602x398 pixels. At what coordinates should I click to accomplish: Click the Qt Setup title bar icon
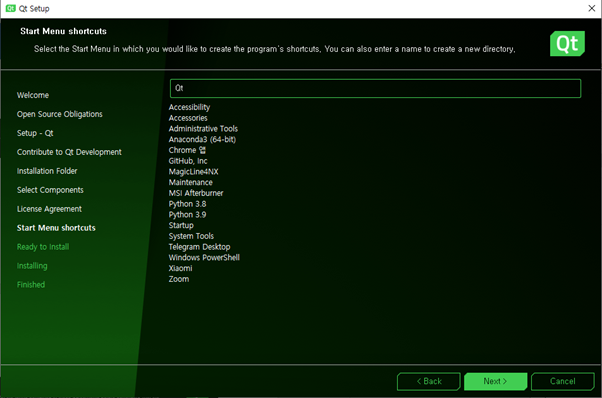click(10, 8)
